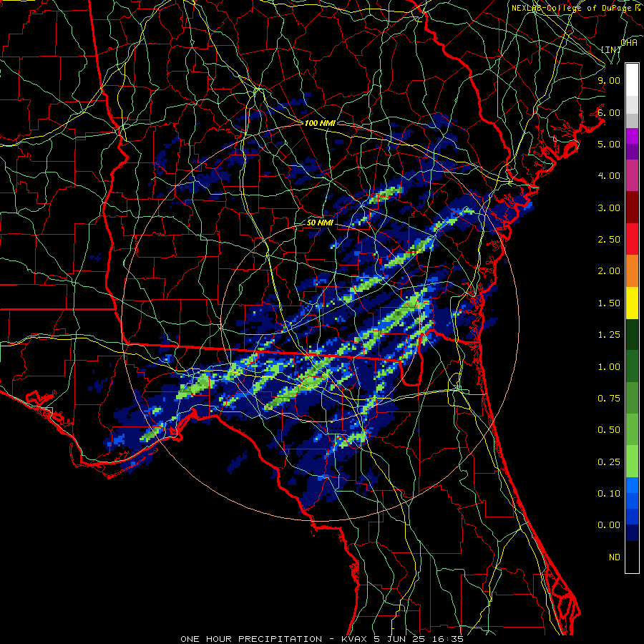Viewport: 644px width, 644px height.
Task: Click the 9.00 legend value
Action: pos(609,80)
